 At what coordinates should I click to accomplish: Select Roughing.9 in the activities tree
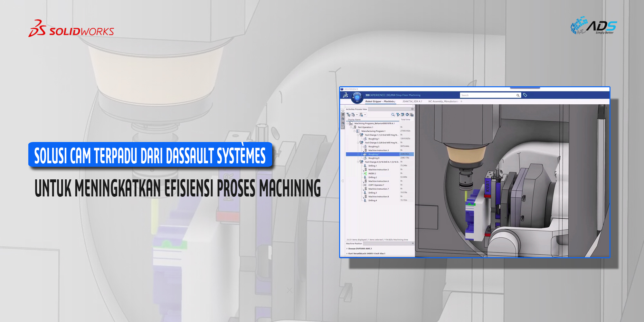pos(374,158)
